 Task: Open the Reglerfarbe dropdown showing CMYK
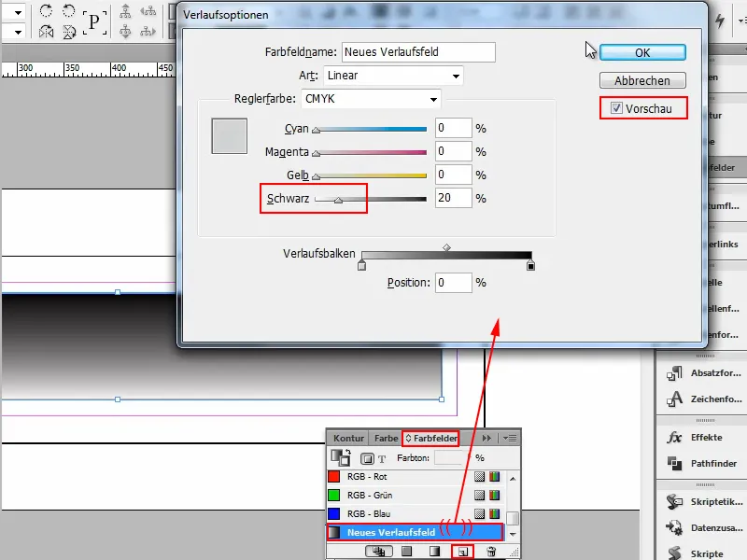[x=369, y=98]
